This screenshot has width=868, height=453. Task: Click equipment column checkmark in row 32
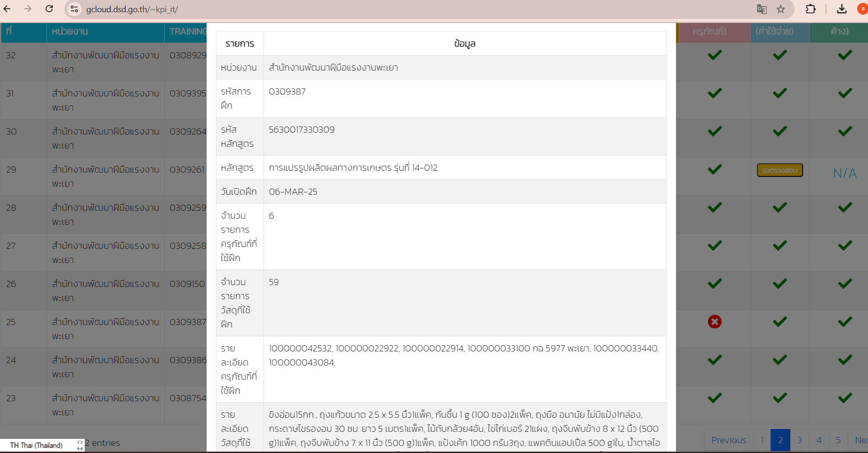[x=715, y=55]
